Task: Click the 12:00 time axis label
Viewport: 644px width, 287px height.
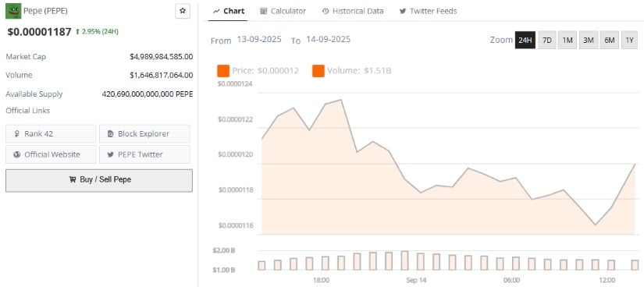Action: pos(607,280)
